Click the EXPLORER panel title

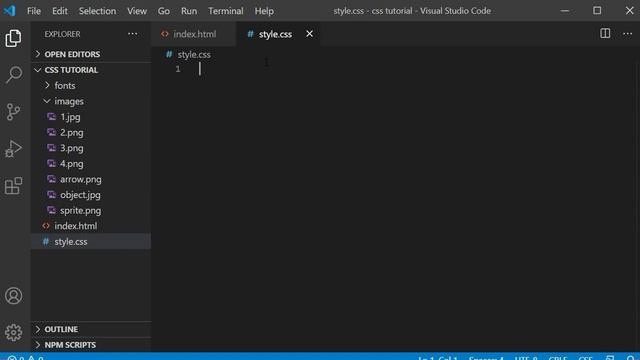(62, 34)
